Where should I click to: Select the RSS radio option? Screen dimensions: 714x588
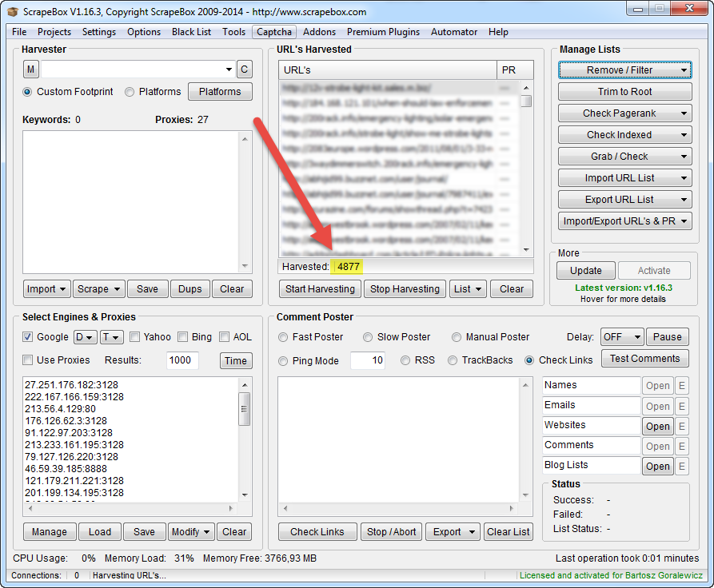click(x=405, y=360)
